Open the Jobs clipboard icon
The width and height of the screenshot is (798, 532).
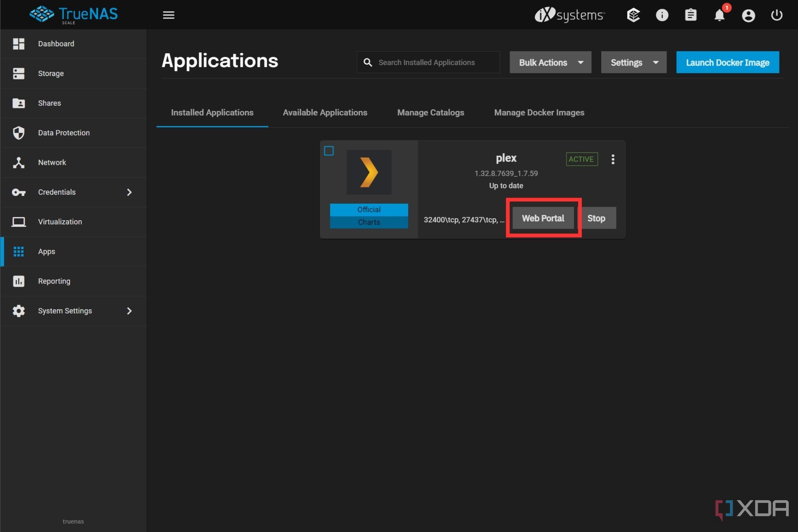click(x=690, y=15)
